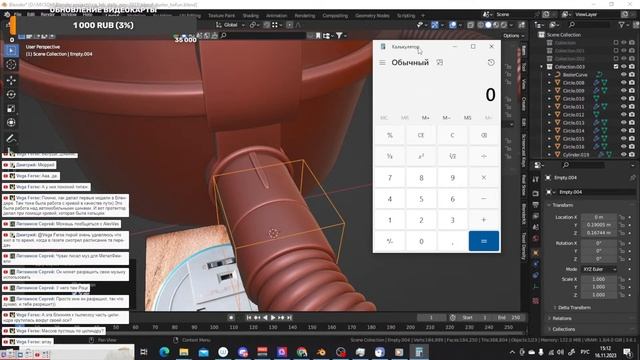Screen dimensions: 640x360
Task: Jump to timeline start frame
Action: tap(249, 318)
